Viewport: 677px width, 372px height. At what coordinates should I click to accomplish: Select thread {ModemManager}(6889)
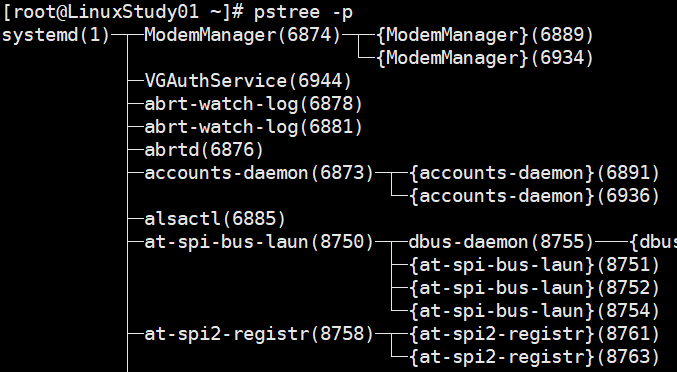tap(485, 35)
